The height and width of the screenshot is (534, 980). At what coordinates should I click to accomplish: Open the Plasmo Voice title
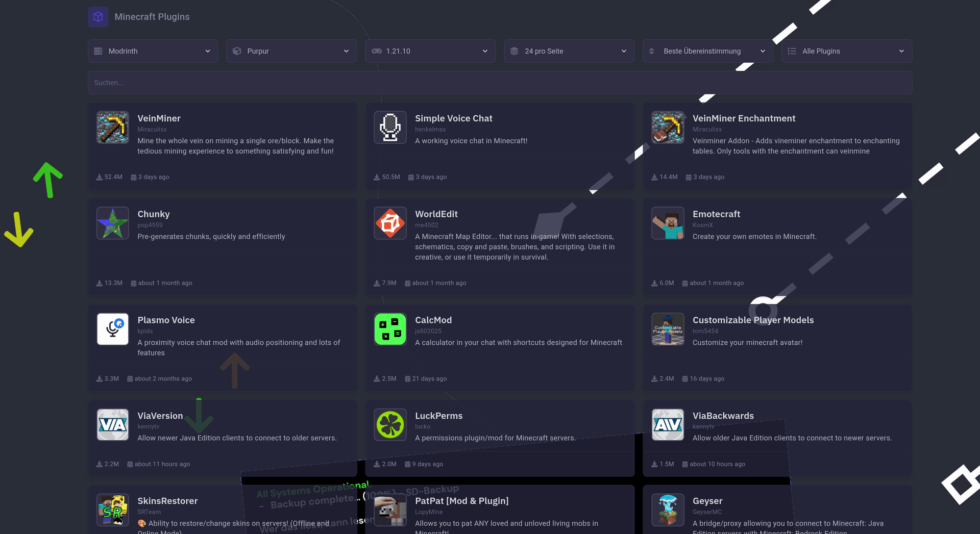click(166, 320)
